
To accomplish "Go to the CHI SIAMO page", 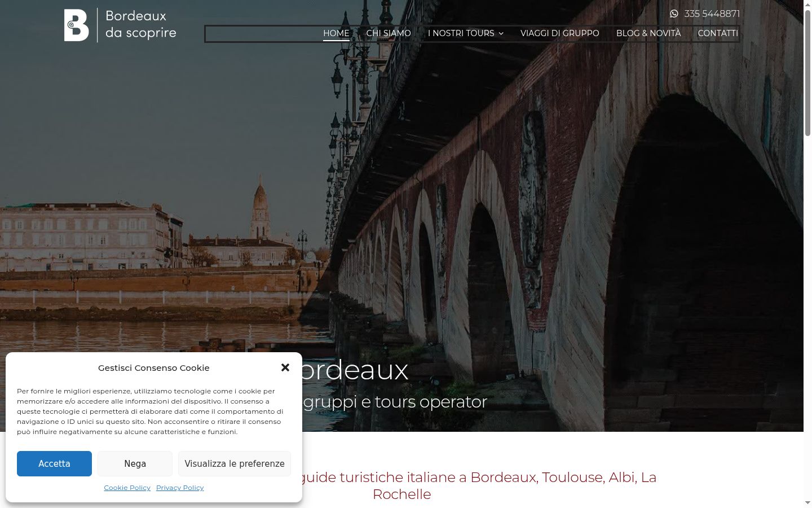I will pos(389,33).
